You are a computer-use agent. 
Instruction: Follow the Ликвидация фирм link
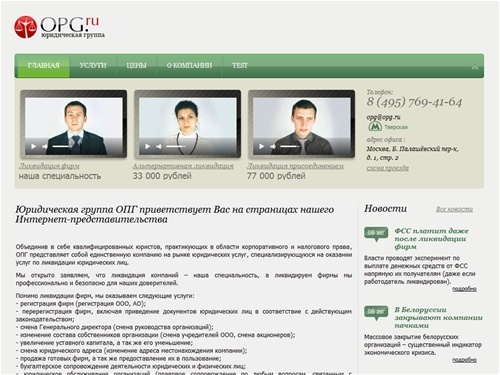[49, 166]
